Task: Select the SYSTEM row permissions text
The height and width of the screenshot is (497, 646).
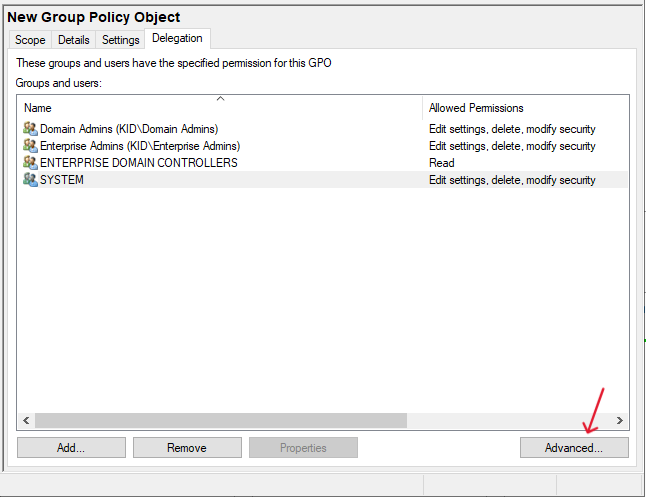Action: [512, 180]
